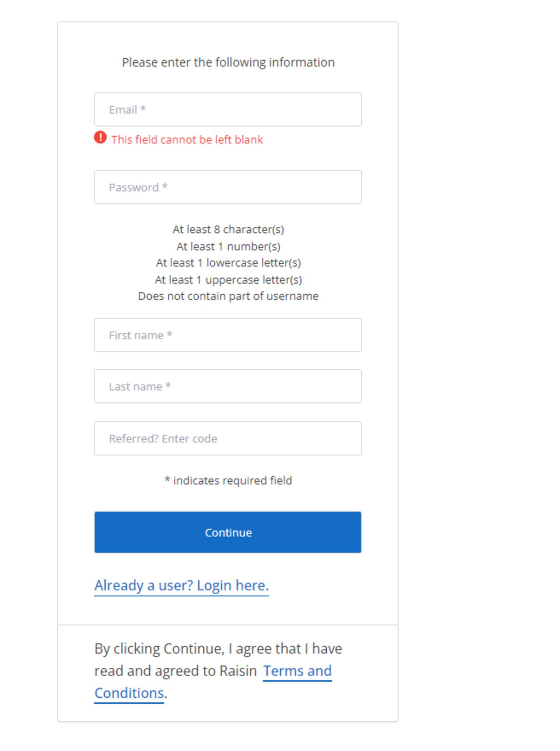Click the 'At least 1 number(s)' requirement
Image resolution: width=560 pixels, height=751 pixels.
point(228,246)
